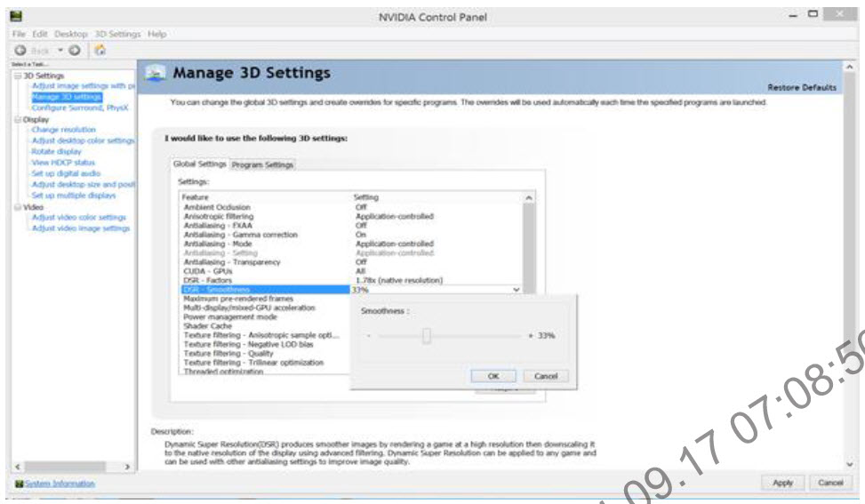Click the Back arrow toolbar icon
865x504 pixels.
[x=20, y=50]
